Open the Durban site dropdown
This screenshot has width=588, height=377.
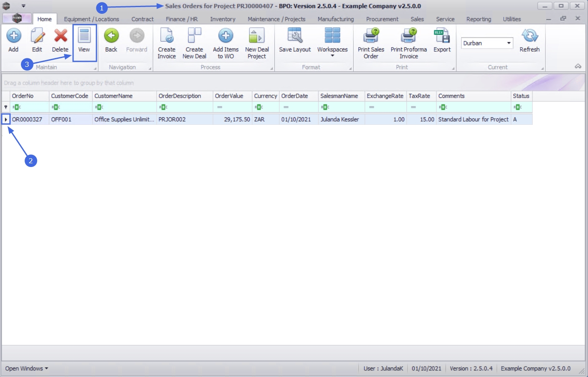click(509, 43)
